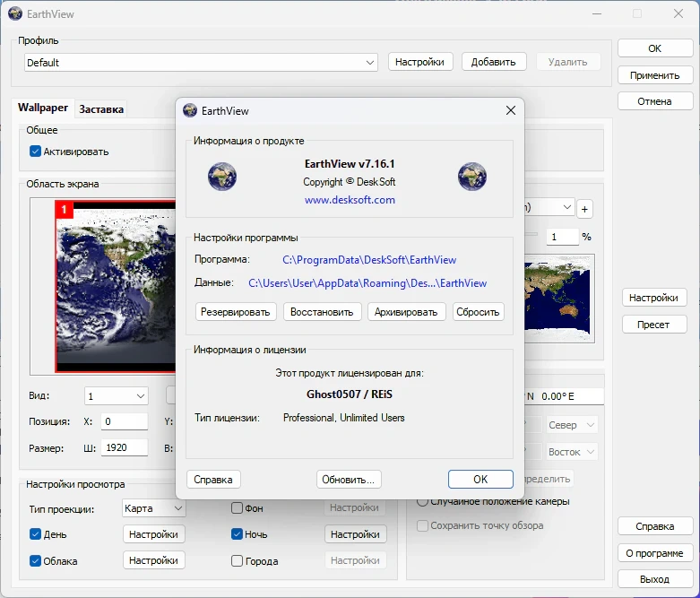Click the Сбросить button
This screenshot has height=598, width=700.
point(478,312)
